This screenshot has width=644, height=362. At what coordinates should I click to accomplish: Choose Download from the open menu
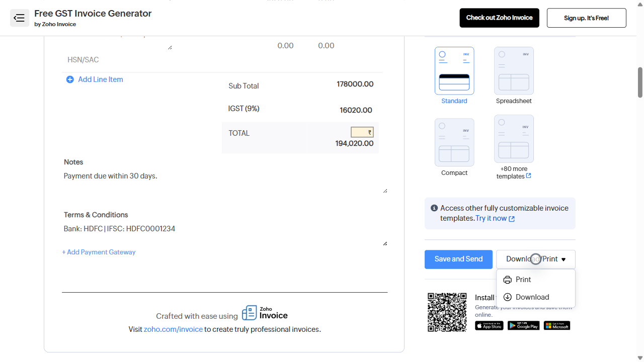(532, 297)
